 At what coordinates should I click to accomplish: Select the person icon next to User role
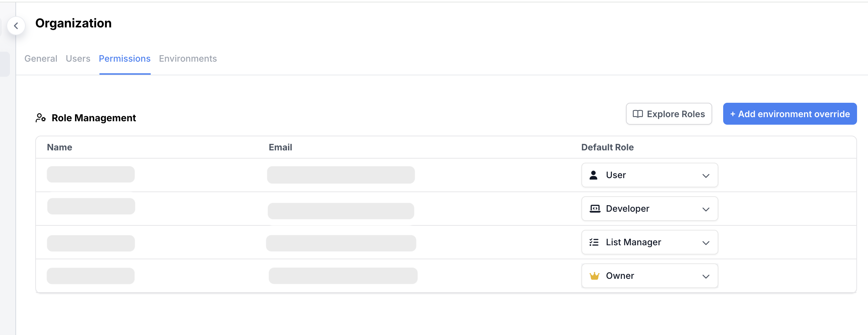[x=593, y=175]
